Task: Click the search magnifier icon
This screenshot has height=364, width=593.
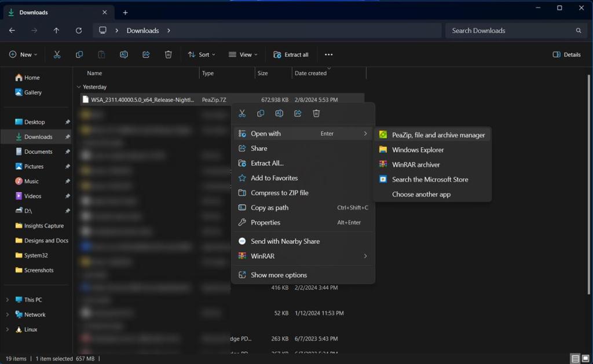Action: click(x=579, y=31)
